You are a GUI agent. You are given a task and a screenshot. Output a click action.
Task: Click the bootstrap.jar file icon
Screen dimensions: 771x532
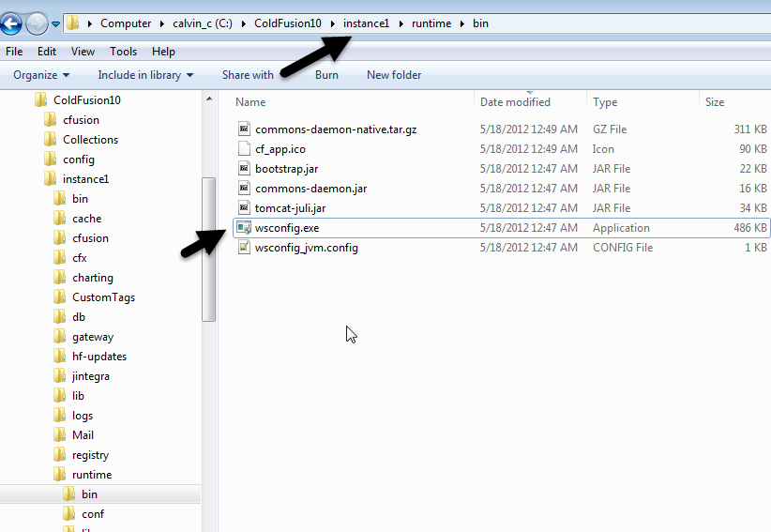[x=244, y=168]
